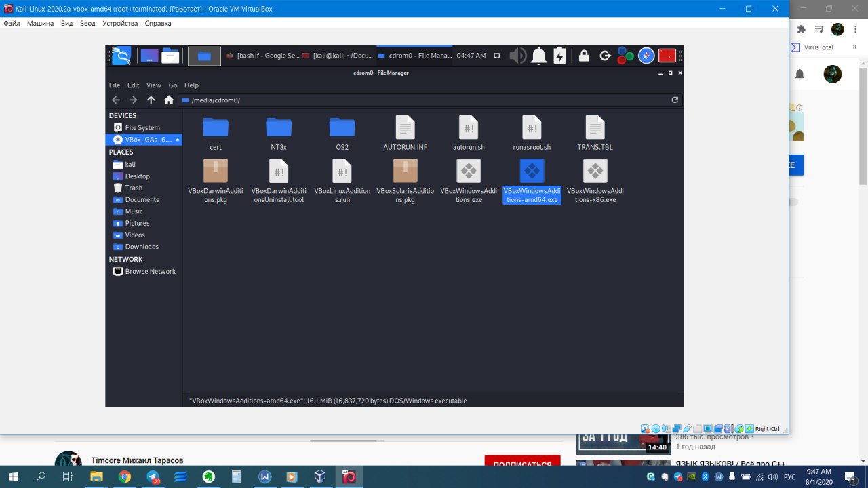
Task: Select VBoxSolarisAdditions.pkg package
Action: (406, 181)
